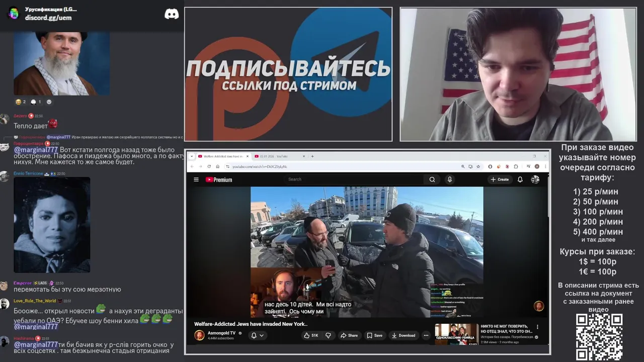Share the video
The image size is (644, 362).
coord(349,335)
